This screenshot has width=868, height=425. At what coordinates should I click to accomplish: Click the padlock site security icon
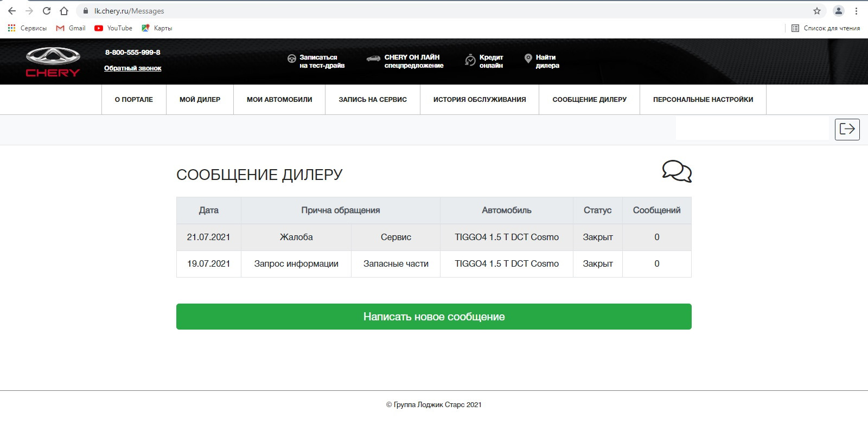(x=85, y=11)
